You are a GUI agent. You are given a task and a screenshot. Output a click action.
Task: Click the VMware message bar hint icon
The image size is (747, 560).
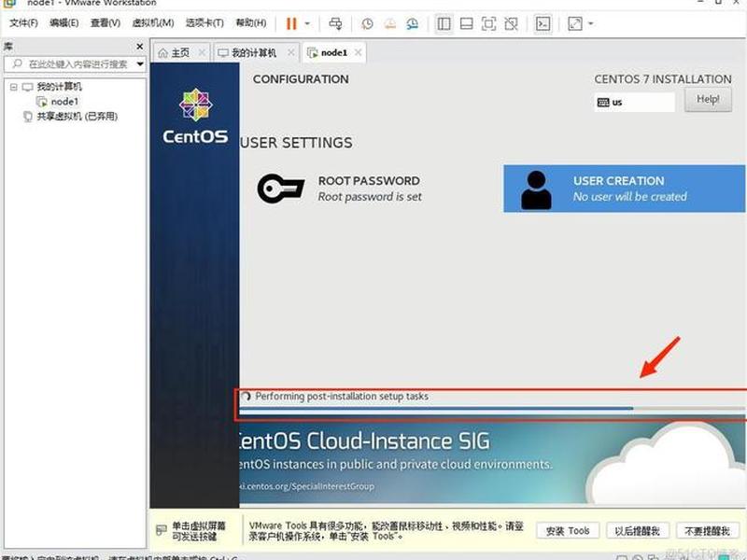[162, 530]
